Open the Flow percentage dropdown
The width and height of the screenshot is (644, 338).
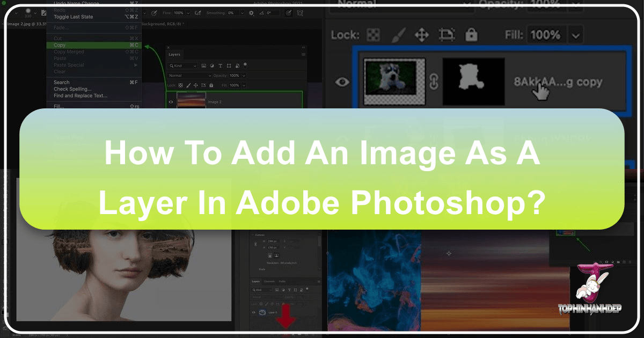[x=187, y=13]
